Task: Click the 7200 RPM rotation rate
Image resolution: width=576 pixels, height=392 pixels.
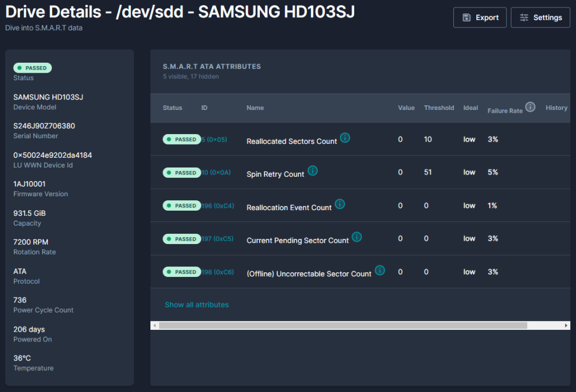Action: (x=31, y=242)
